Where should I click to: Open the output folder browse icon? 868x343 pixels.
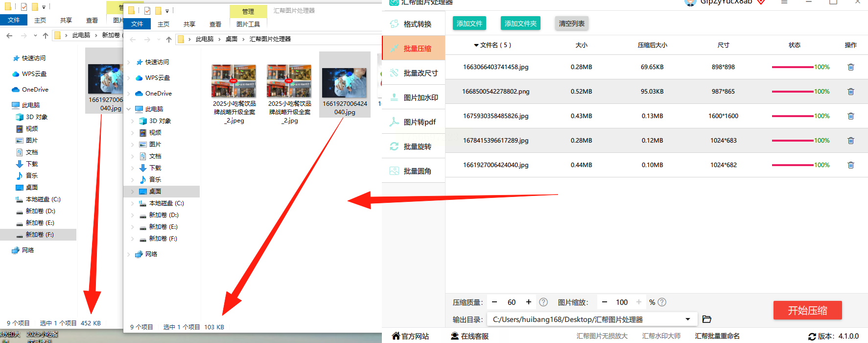coord(706,319)
